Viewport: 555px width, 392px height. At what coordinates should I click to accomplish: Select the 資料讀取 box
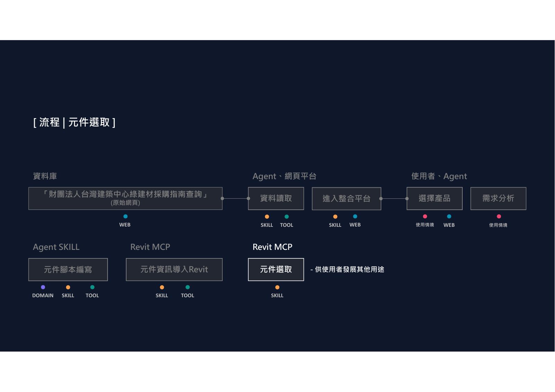tap(276, 198)
